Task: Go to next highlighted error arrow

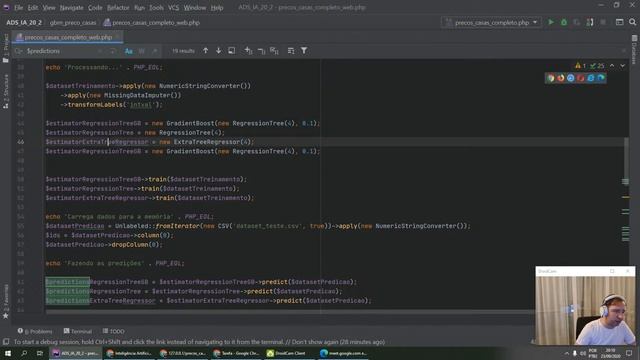Action: click(x=622, y=66)
